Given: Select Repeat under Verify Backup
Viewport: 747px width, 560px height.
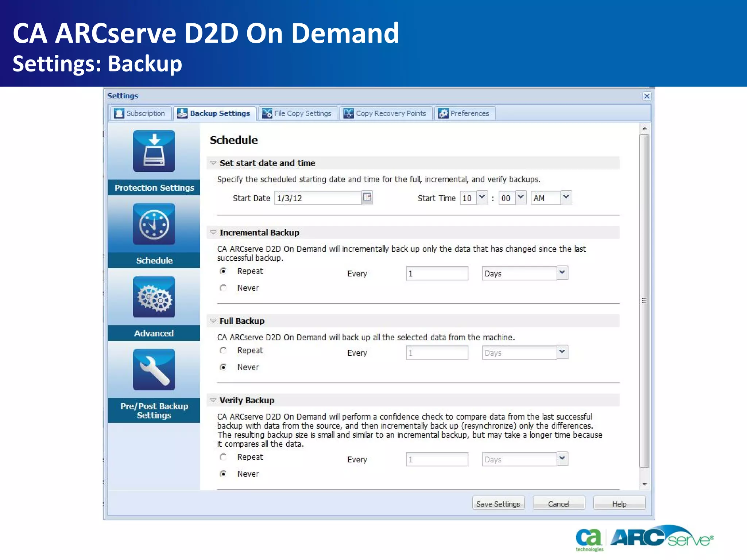Looking at the screenshot, I should 223,457.
